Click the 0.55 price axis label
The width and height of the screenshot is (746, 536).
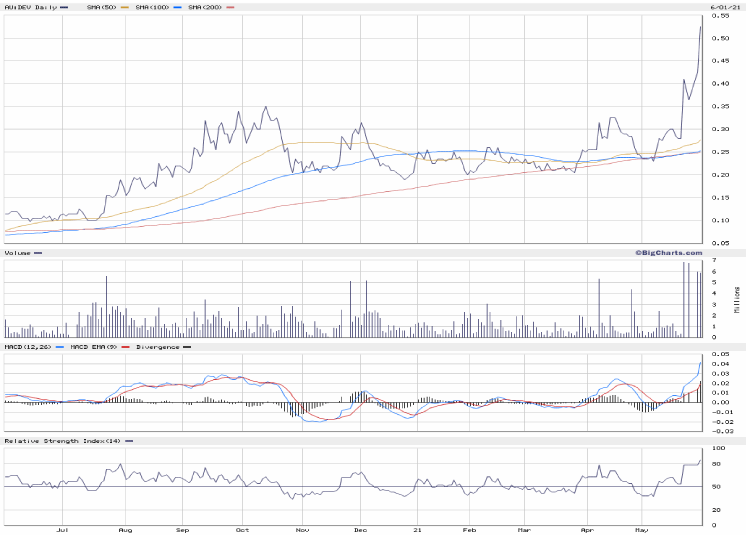click(718, 37)
